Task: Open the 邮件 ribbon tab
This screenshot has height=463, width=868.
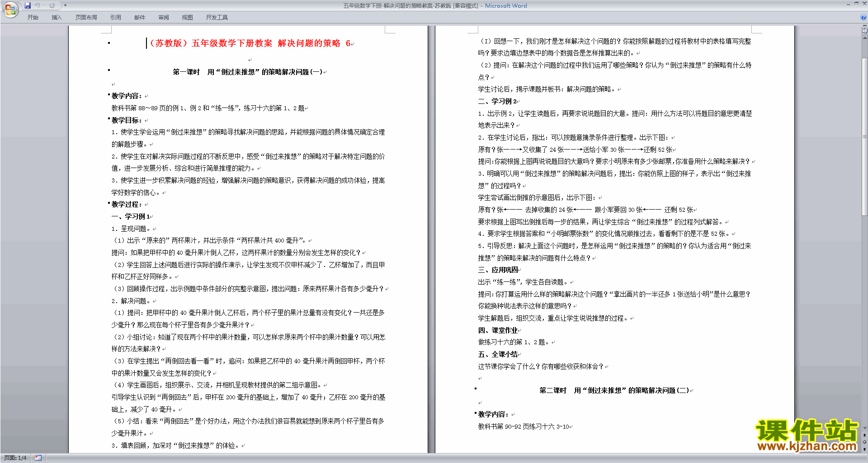Action: click(x=140, y=18)
